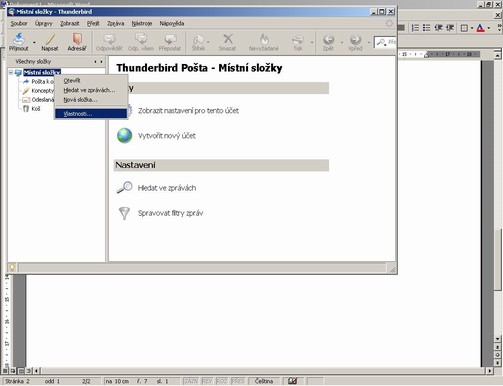Choose Hledat ve zprávách... from context menu
503x386 pixels.
click(x=91, y=90)
